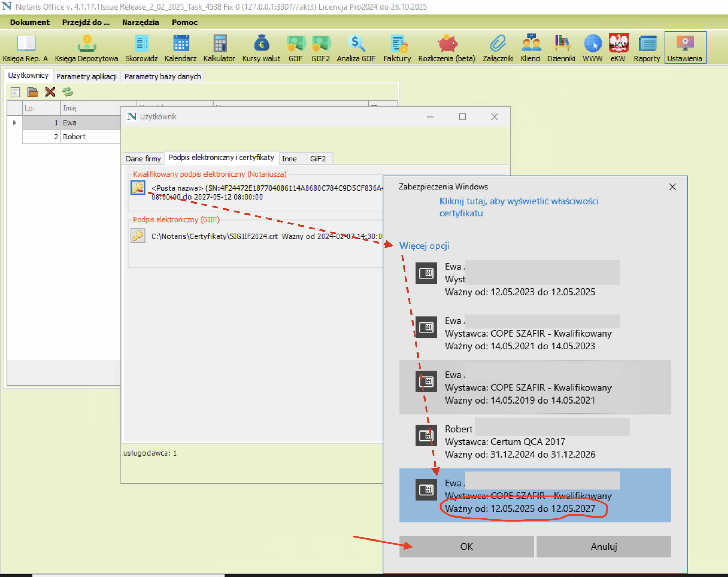Click the red X delete user icon
This screenshot has height=577, width=728.
click(50, 92)
